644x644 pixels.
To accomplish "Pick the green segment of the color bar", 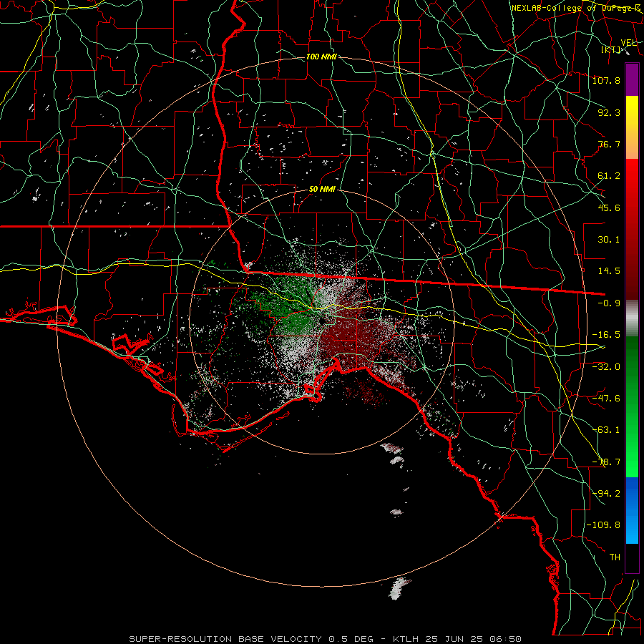I will (x=632, y=406).
